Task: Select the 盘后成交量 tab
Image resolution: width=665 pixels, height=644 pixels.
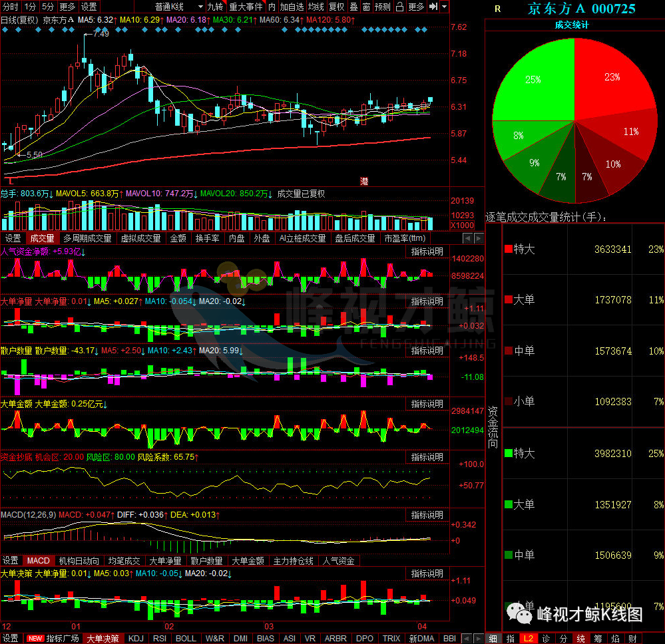Action: 355,238
